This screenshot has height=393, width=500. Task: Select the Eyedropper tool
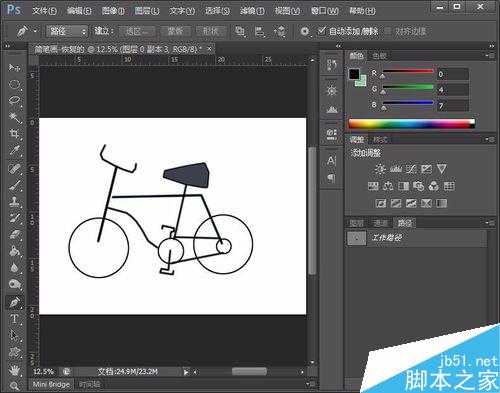click(14, 150)
